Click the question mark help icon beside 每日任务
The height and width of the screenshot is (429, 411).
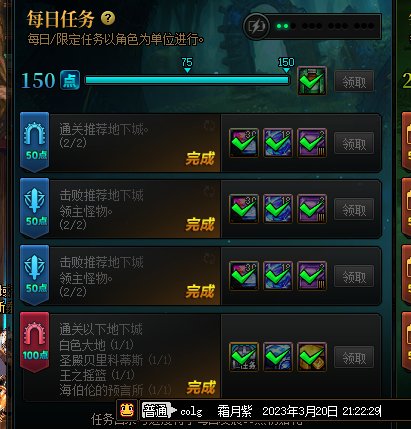click(x=108, y=18)
